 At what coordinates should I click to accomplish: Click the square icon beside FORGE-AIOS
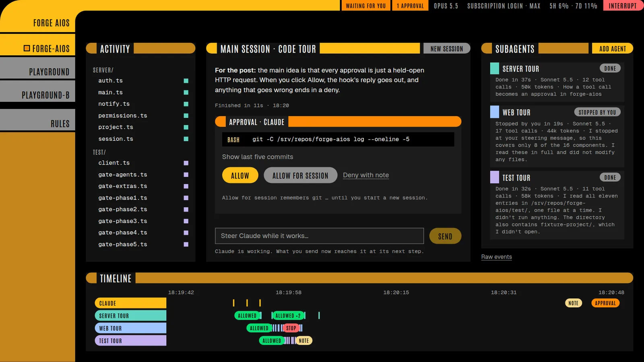point(27,48)
